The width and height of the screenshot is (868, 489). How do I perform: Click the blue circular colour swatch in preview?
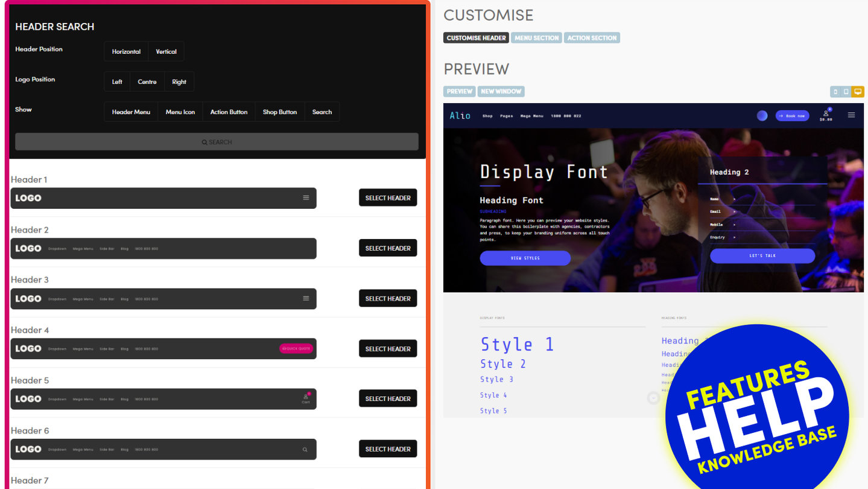pos(762,115)
